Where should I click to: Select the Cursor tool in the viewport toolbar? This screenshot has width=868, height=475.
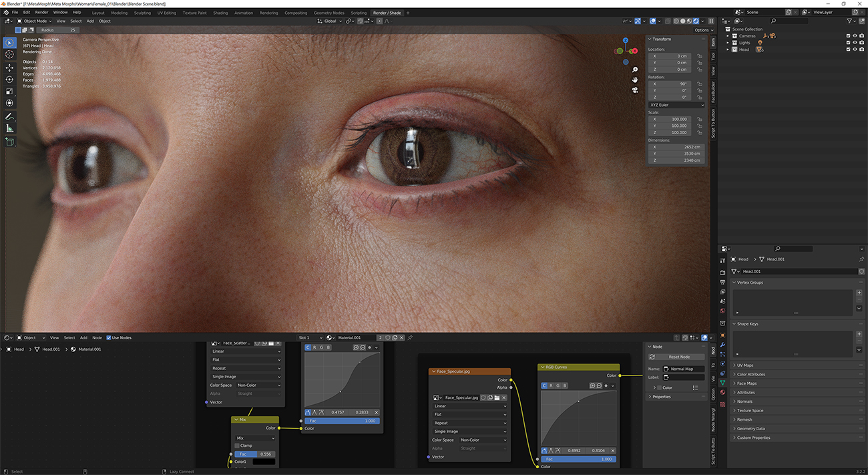click(x=9, y=54)
